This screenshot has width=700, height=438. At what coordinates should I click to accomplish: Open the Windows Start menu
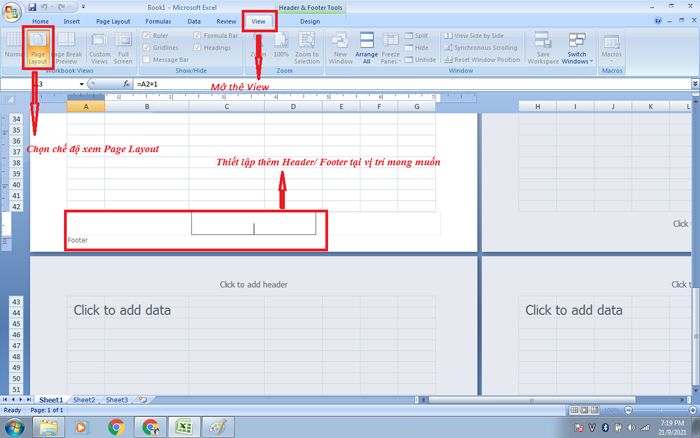coord(15,428)
